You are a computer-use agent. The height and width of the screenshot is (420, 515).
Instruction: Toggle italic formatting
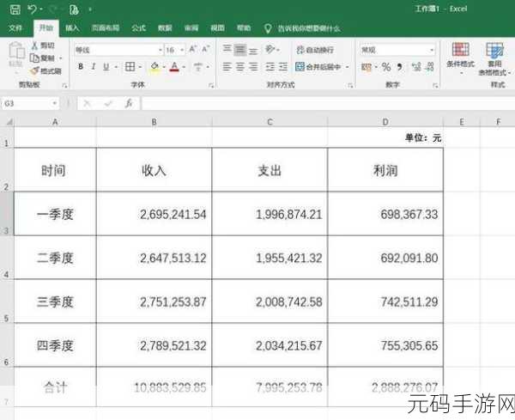click(x=94, y=67)
